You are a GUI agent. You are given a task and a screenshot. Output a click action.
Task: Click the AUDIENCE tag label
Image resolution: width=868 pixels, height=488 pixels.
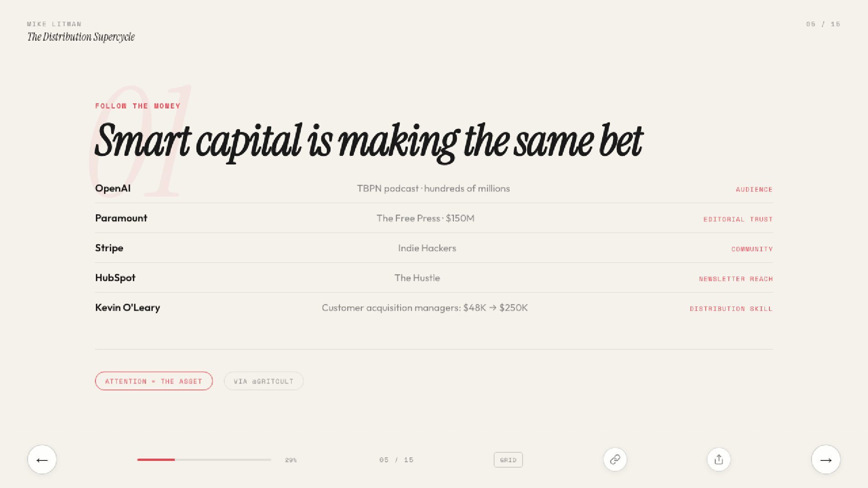tap(754, 189)
